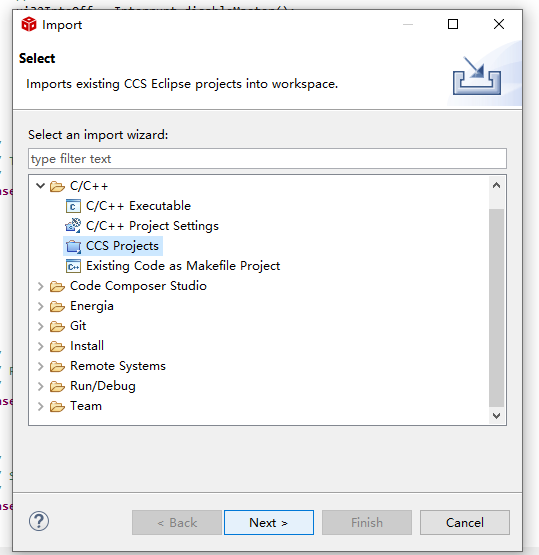Click the scroll down arrow of wizard list

[497, 416]
